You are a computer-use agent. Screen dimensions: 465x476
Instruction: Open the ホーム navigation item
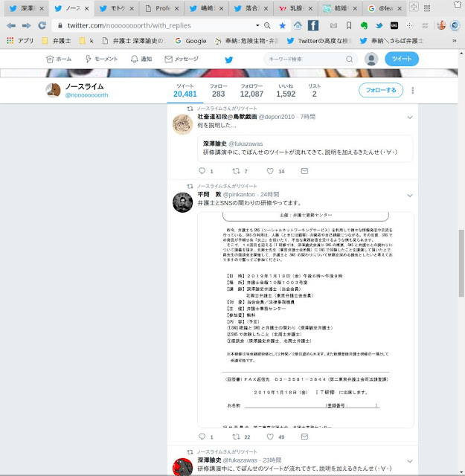tap(59, 59)
